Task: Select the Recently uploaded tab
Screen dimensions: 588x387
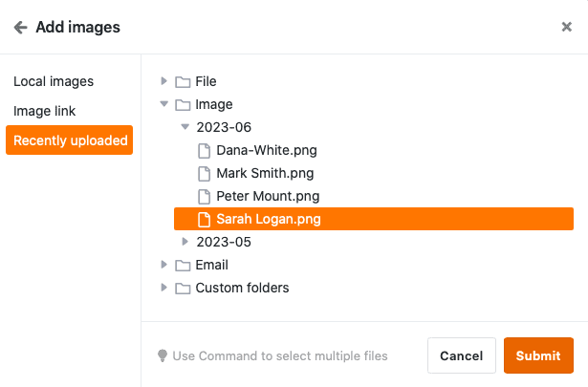Action: point(70,140)
